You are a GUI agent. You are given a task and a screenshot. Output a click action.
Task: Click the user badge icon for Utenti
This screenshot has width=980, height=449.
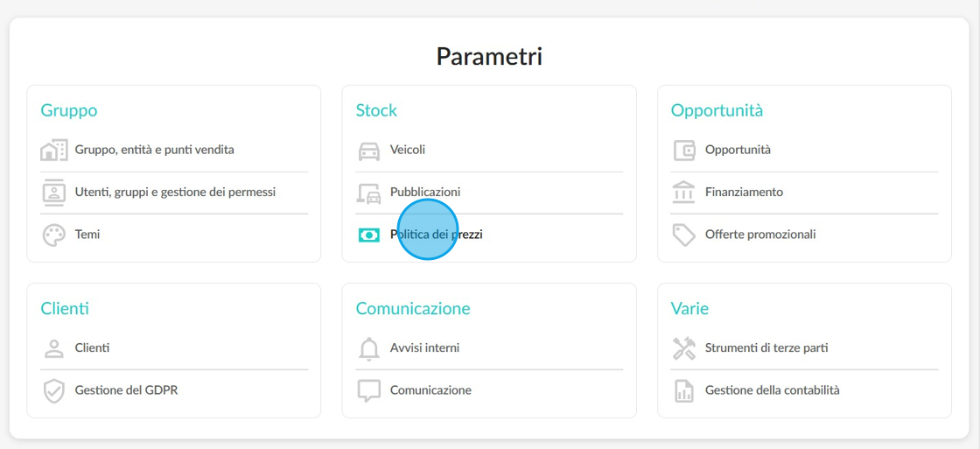point(53,192)
